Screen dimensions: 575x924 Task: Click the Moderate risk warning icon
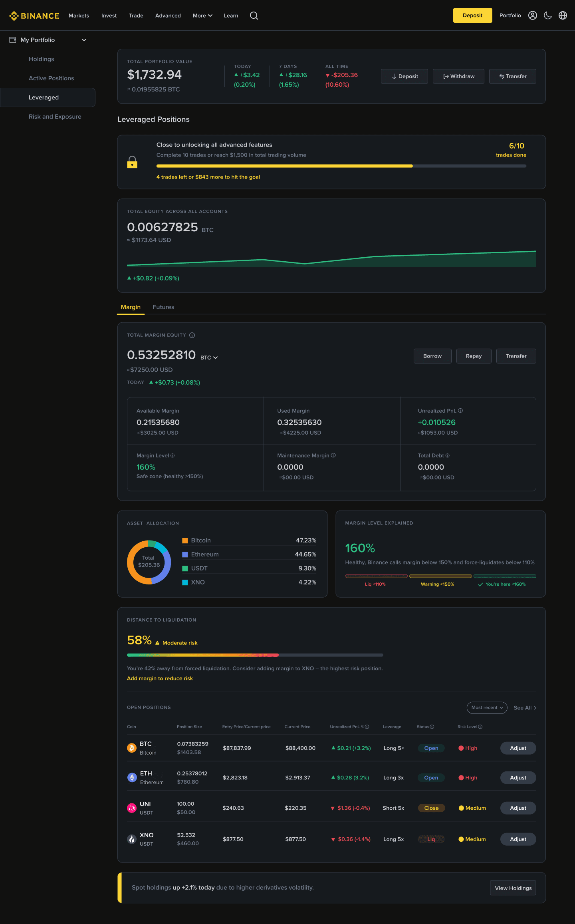tap(157, 643)
